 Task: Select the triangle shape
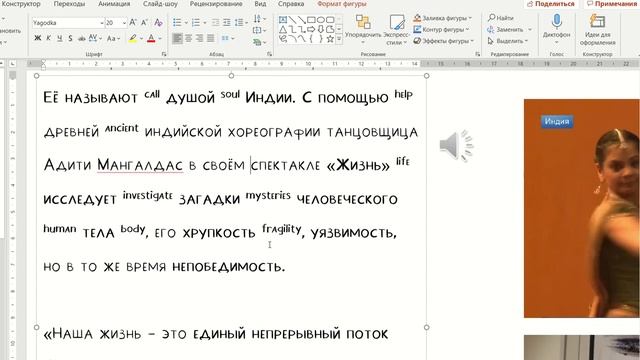pos(283,29)
